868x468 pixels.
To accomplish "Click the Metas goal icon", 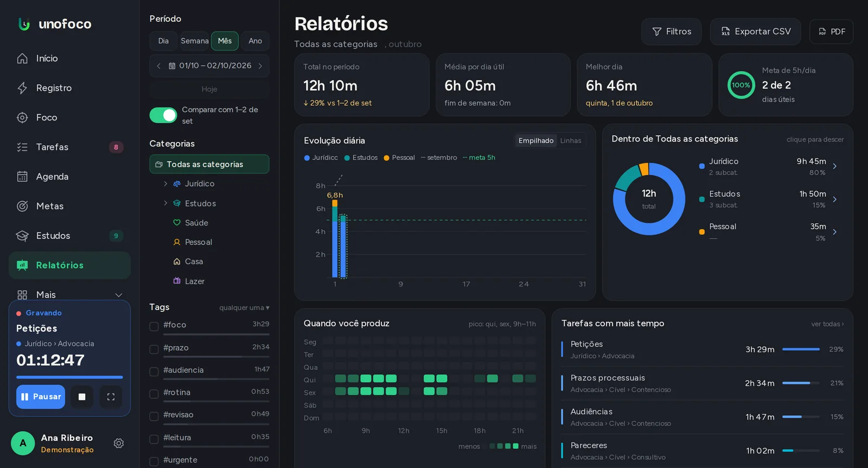I will pyautogui.click(x=22, y=206).
